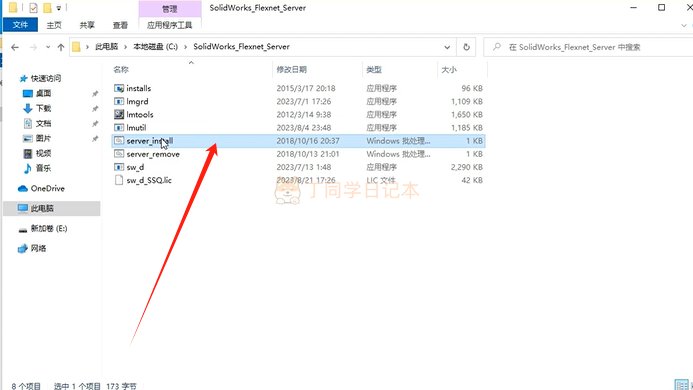Screen dimensions: 693x390
Task: Open 视频 in navigation pane
Action: 43,153
